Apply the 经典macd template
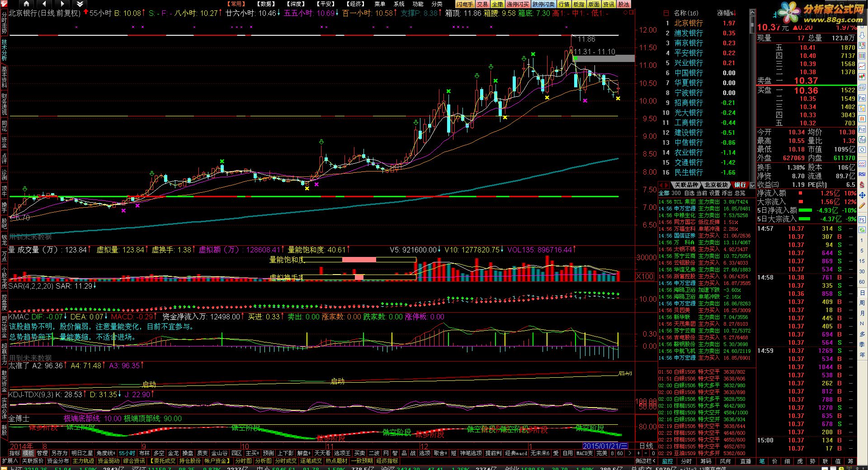The width and height of the screenshot is (868, 470). pos(516,453)
